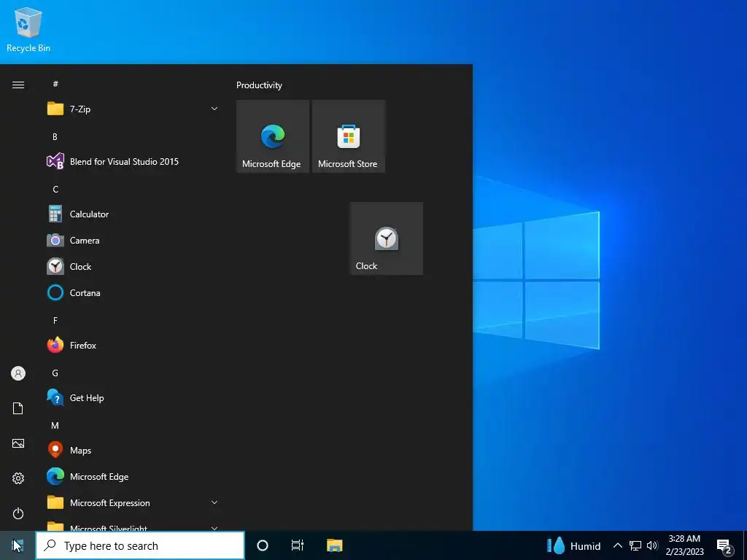Open the notification Action Center icon

[x=724, y=547]
